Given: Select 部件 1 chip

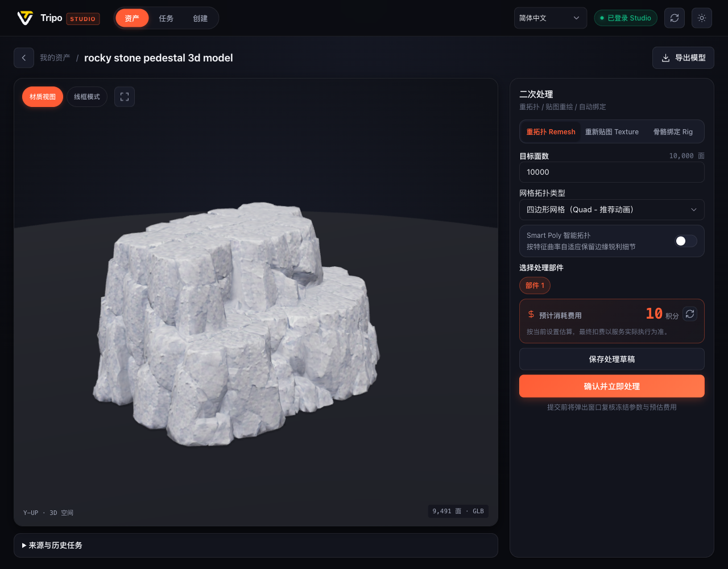Looking at the screenshot, I should coord(535,286).
